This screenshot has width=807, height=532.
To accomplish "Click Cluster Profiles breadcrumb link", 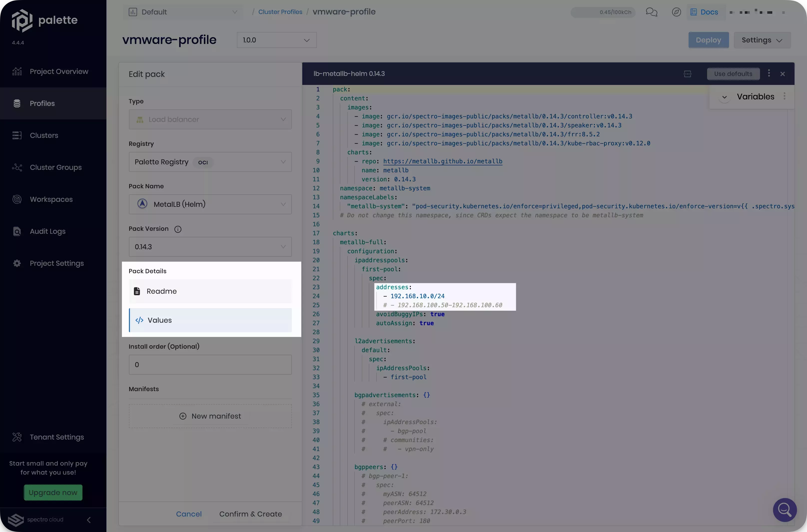I will (x=280, y=12).
